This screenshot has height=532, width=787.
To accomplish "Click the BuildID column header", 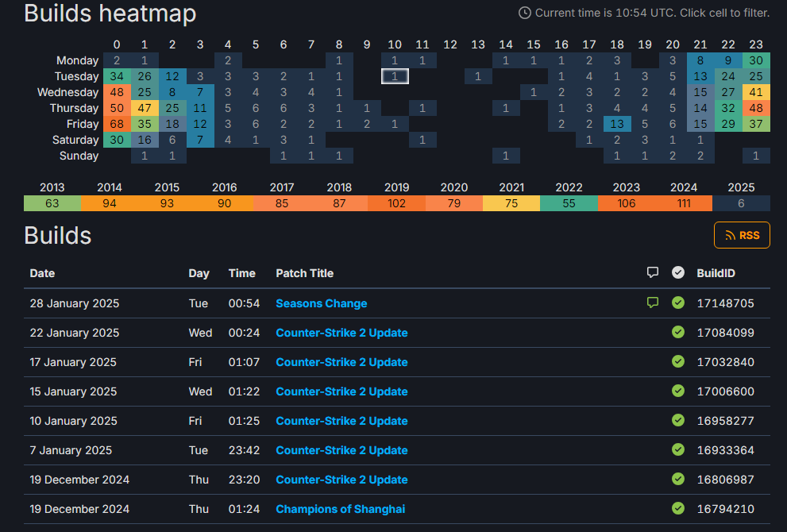I will 716,273.
